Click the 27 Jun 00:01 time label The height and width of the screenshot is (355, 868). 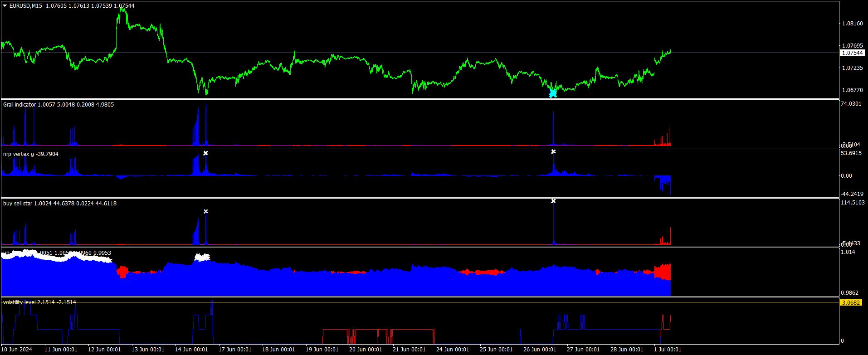point(583,350)
